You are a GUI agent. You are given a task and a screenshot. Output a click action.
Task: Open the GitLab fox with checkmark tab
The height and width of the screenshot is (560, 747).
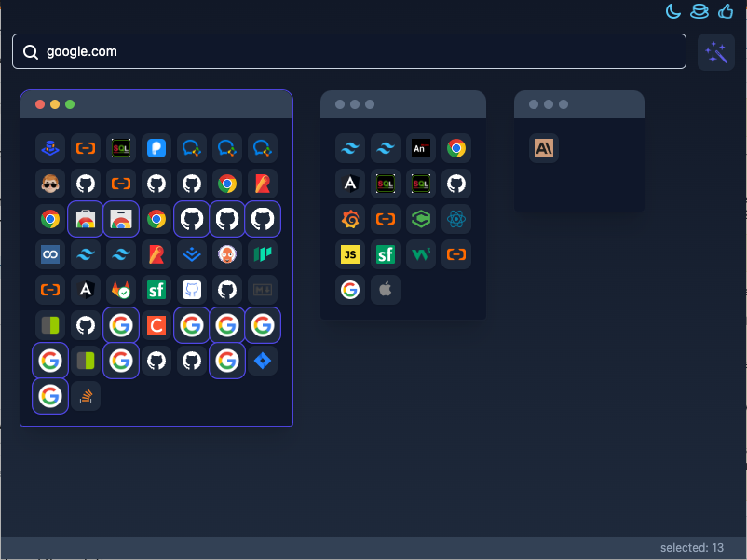(x=121, y=290)
